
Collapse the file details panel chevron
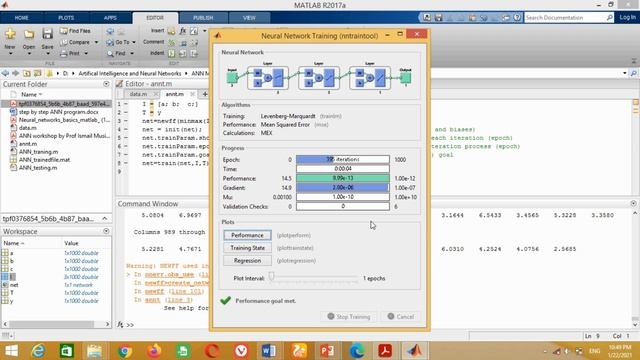click(104, 219)
